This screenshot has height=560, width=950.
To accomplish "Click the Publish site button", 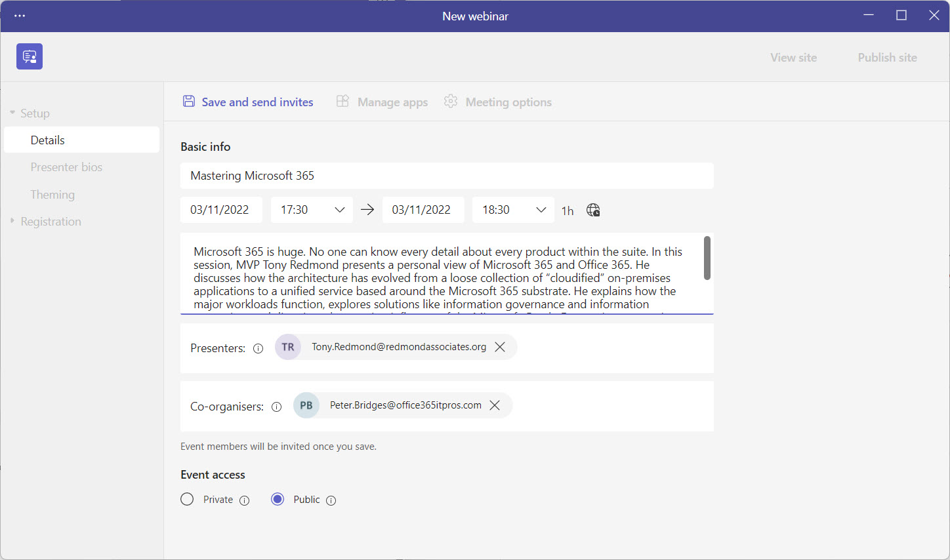I will point(887,57).
